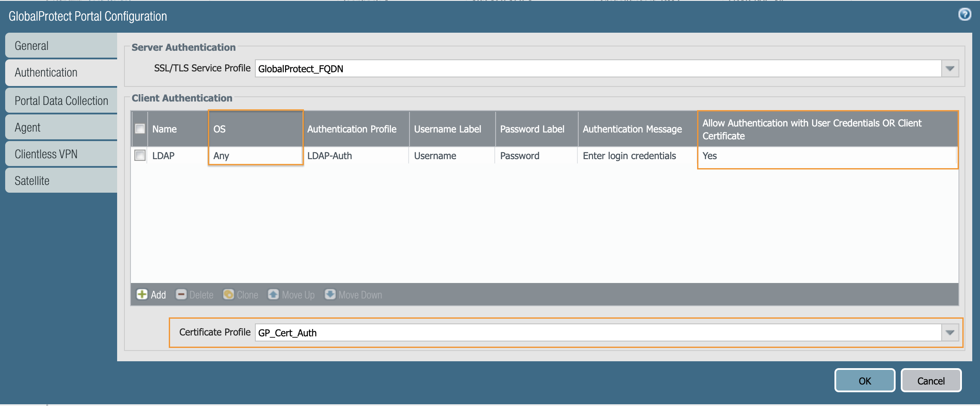Open the Portal Data Collection tab

coord(61,100)
